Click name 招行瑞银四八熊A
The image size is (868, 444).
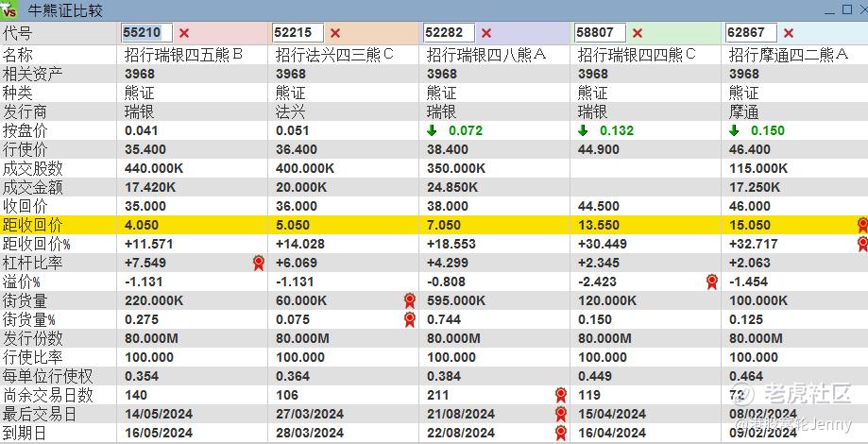tap(486, 55)
